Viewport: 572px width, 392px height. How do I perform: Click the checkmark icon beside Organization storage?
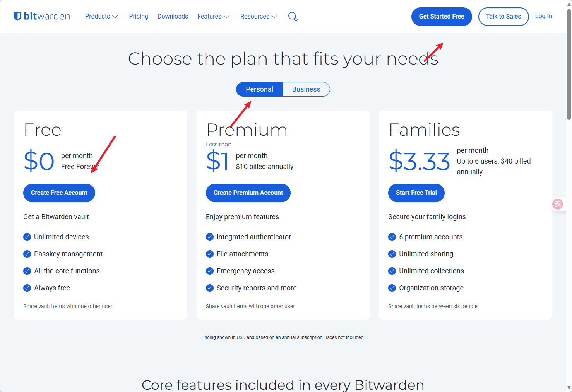click(392, 288)
